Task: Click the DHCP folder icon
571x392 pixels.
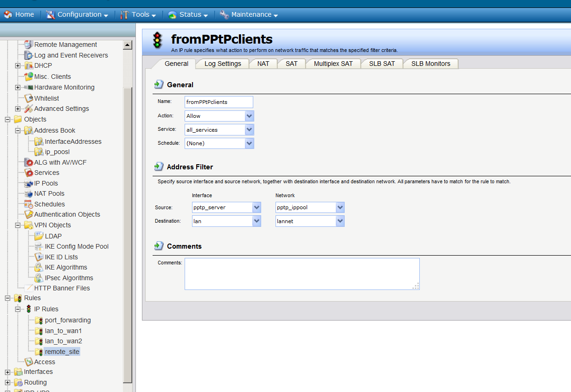Action: 28,65
